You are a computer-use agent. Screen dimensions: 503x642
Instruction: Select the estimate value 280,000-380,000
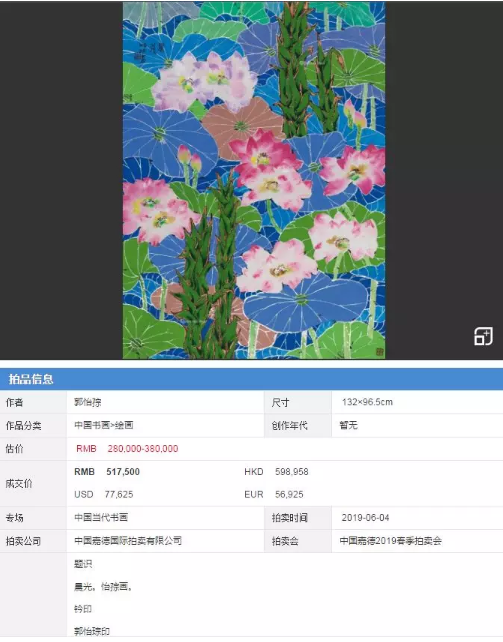[x=143, y=449]
